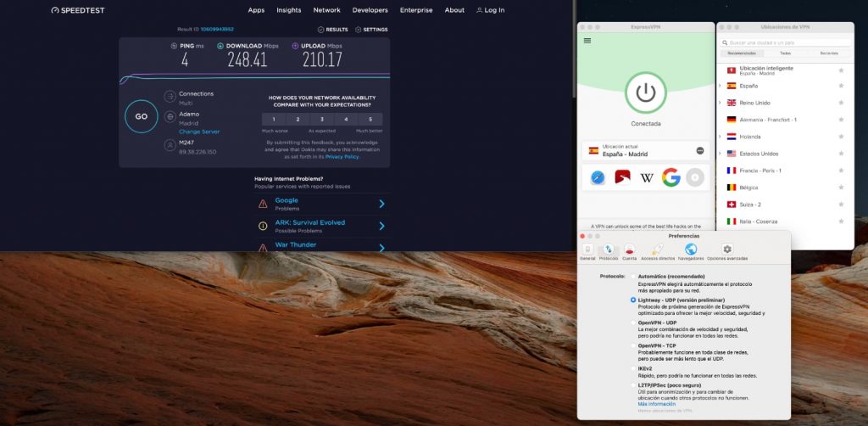Image resolution: width=868 pixels, height=426 pixels.
Task: Select L2TP/IPSec protocol
Action: click(x=633, y=385)
